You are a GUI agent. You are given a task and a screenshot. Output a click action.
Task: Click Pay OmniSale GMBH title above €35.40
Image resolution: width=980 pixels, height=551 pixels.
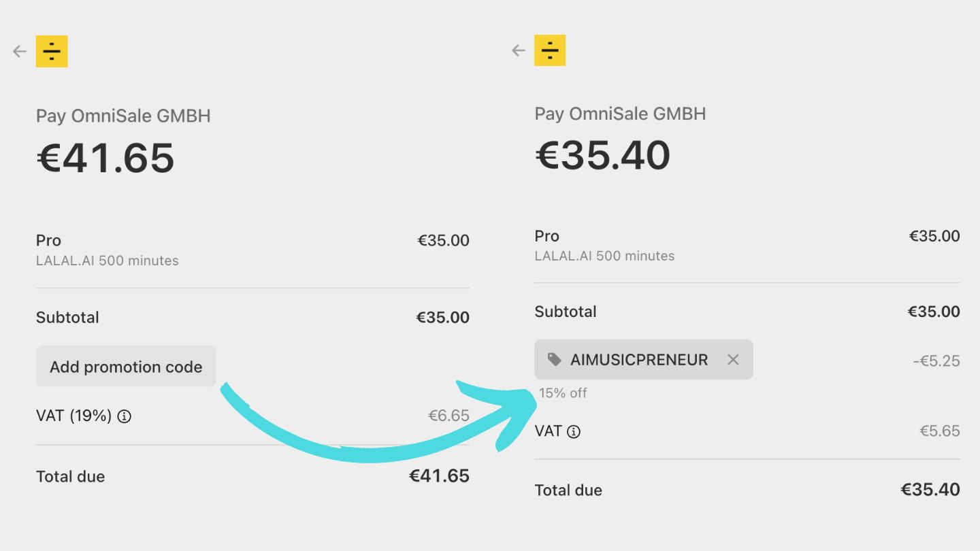620,113
